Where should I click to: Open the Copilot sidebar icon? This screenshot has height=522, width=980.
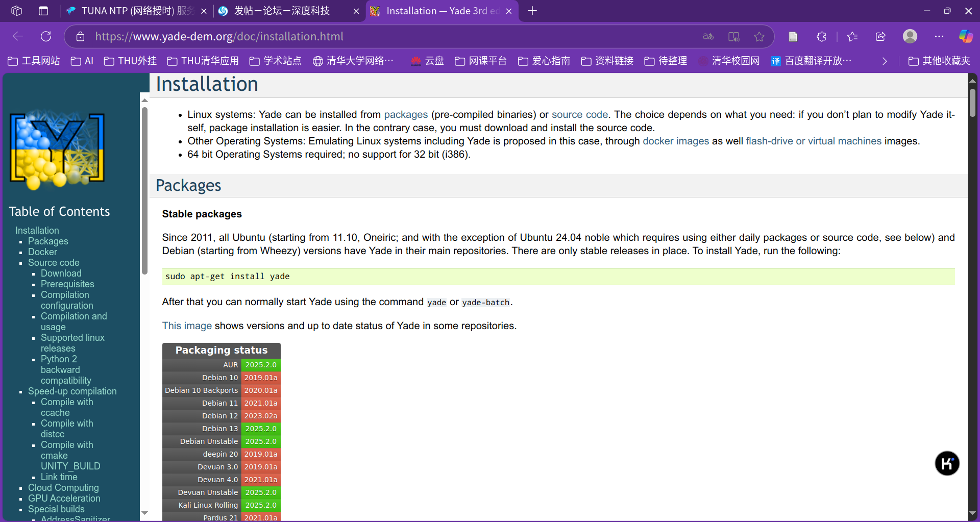pyautogui.click(x=966, y=36)
